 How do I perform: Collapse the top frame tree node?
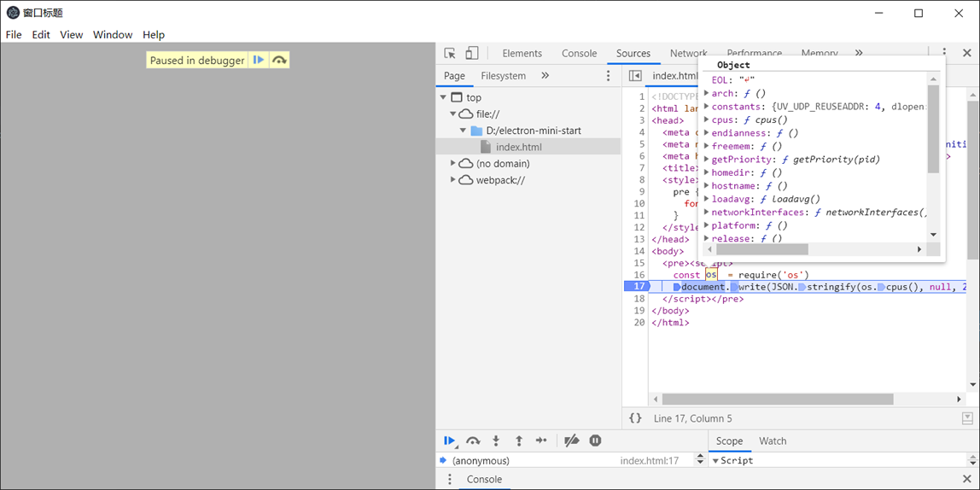[x=443, y=97]
